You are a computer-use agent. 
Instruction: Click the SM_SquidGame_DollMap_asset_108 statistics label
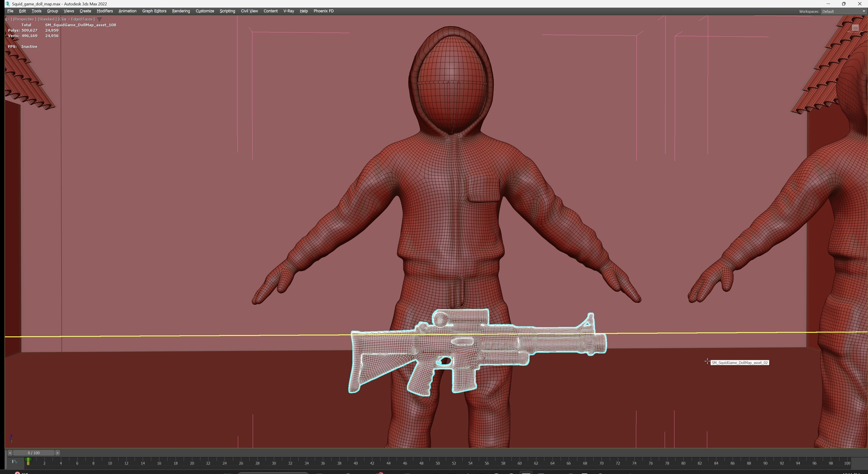[81, 25]
